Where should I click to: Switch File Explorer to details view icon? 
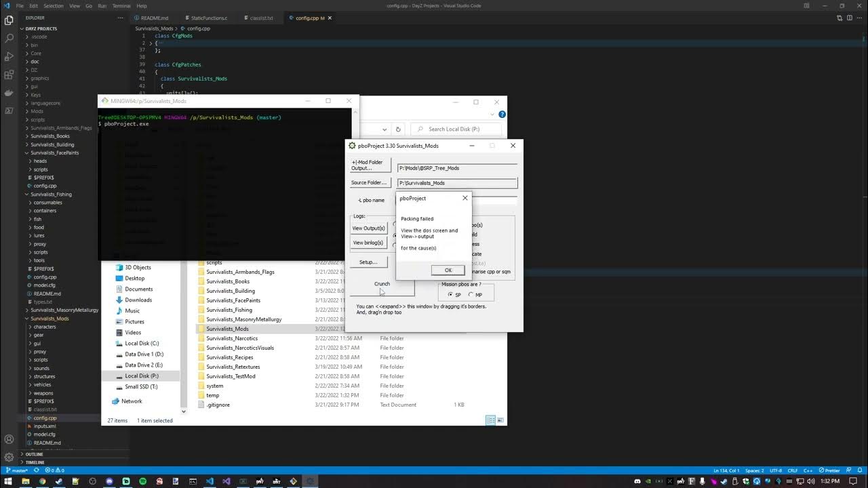tap(490, 420)
